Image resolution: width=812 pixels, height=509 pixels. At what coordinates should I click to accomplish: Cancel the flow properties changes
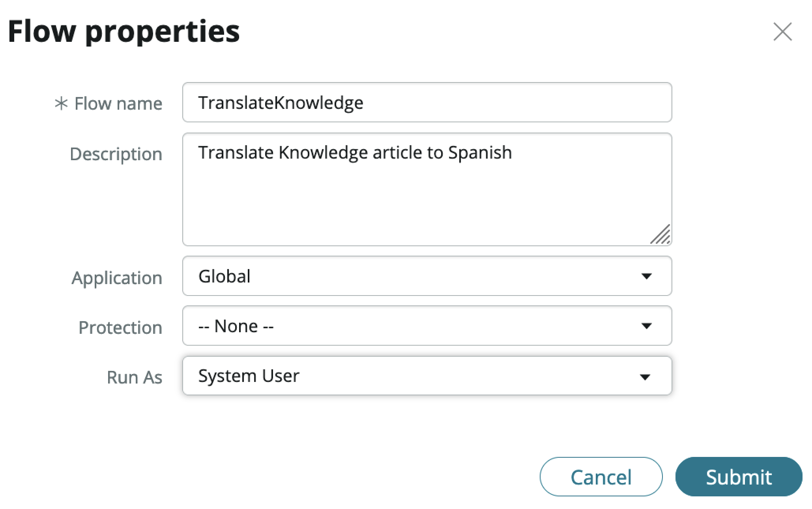pyautogui.click(x=601, y=477)
